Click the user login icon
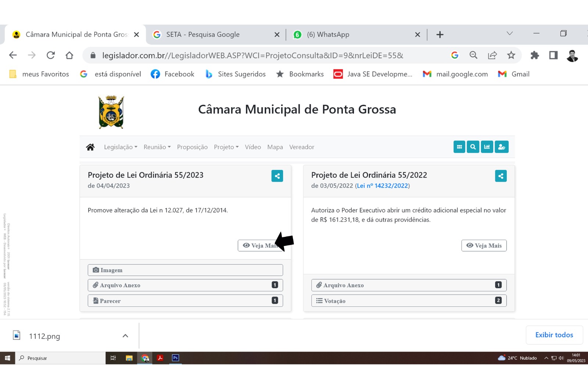This screenshot has width=588, height=392. click(502, 147)
